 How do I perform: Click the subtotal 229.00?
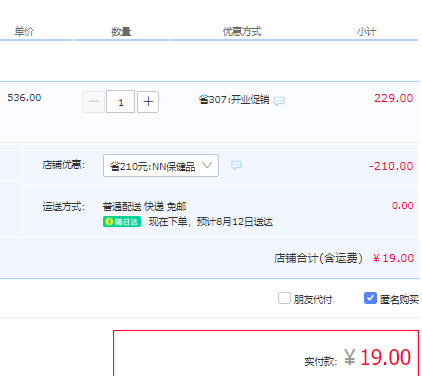[x=394, y=98]
